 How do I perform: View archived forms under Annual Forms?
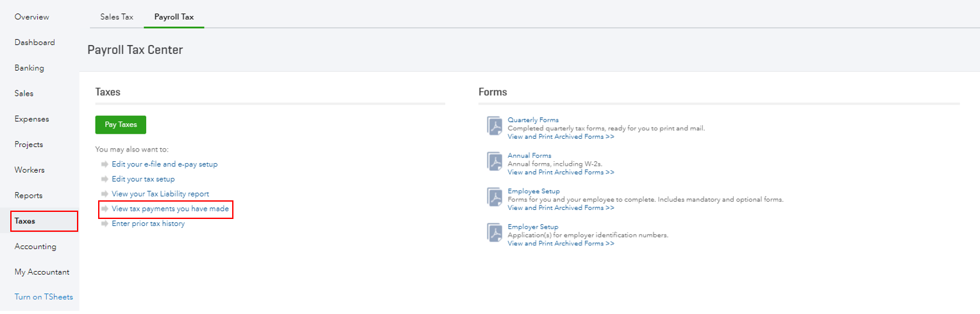[561, 172]
